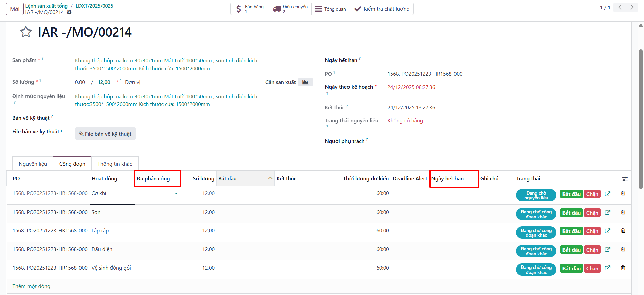Go to the previous record arrow
The height and width of the screenshot is (295, 644).
point(620,7)
